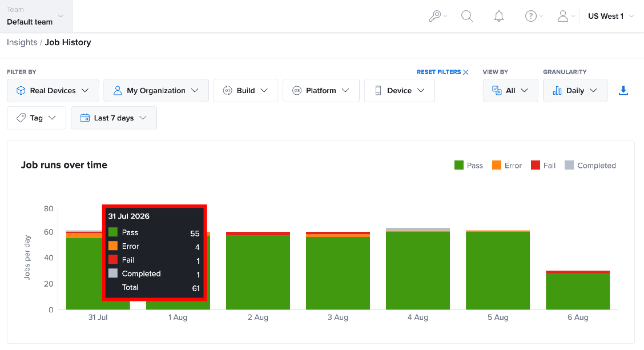Download the job history report
The image size is (644, 350).
pyautogui.click(x=623, y=90)
